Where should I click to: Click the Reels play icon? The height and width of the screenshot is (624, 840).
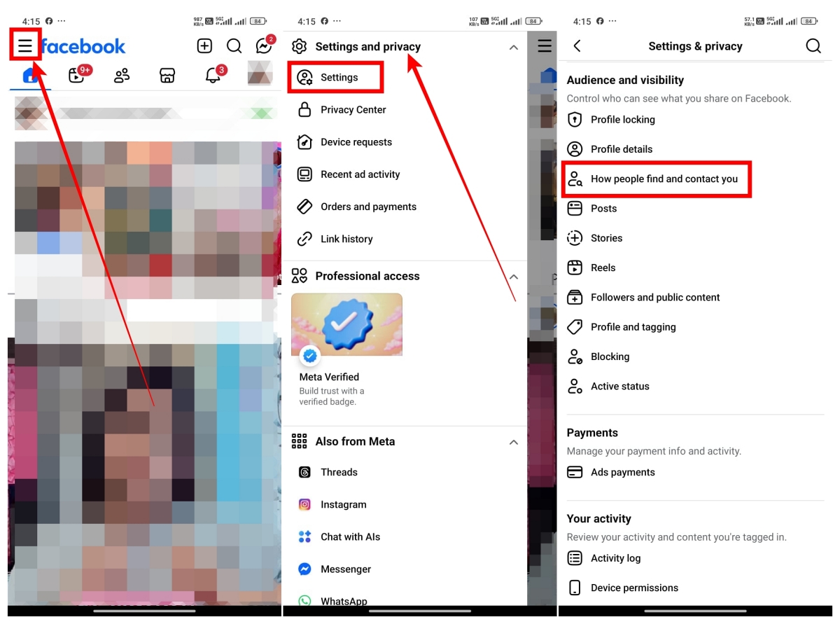575,268
